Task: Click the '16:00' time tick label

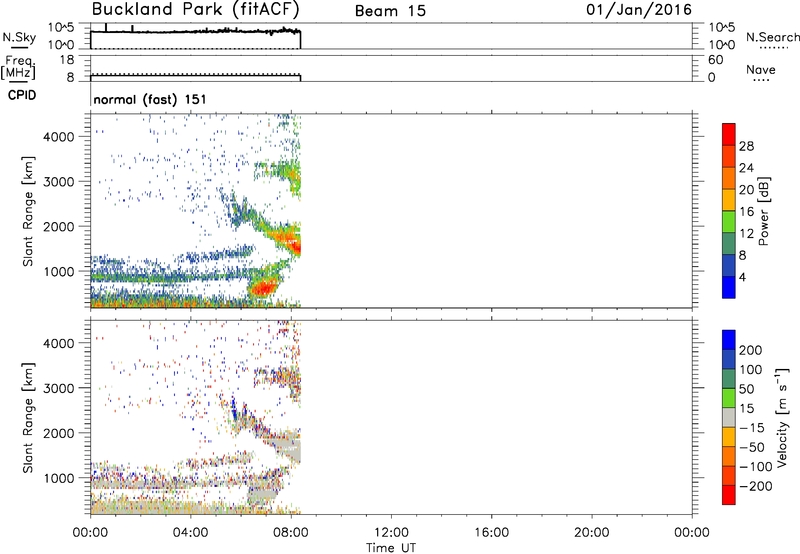Action: pos(491,533)
